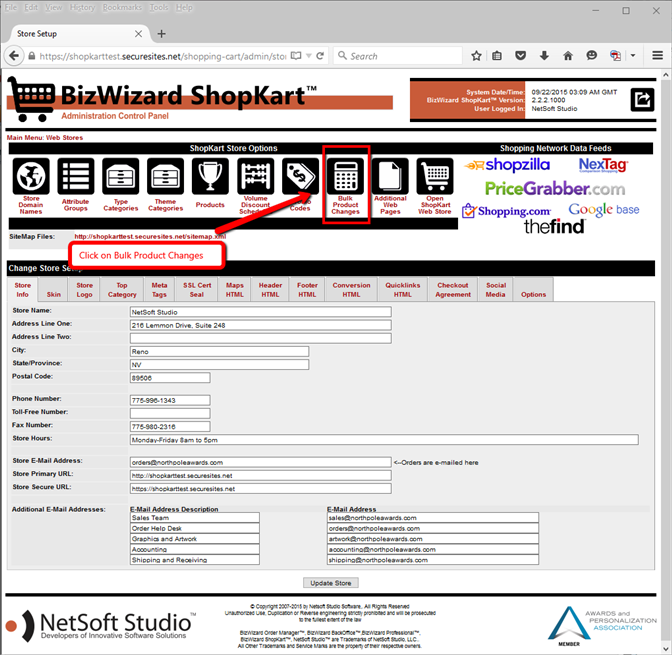Click the Web Stores breadcrumb link

(64, 138)
